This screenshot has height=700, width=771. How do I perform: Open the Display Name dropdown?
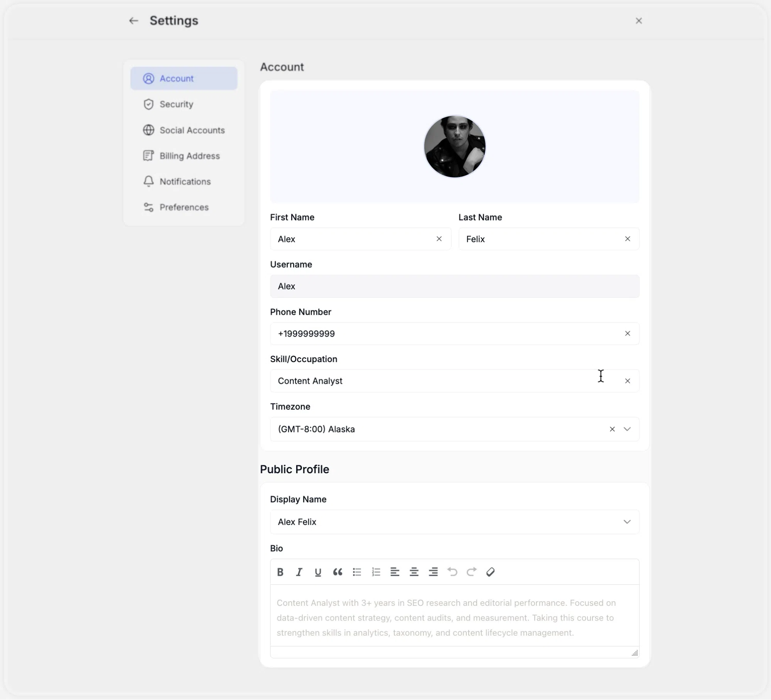point(455,522)
